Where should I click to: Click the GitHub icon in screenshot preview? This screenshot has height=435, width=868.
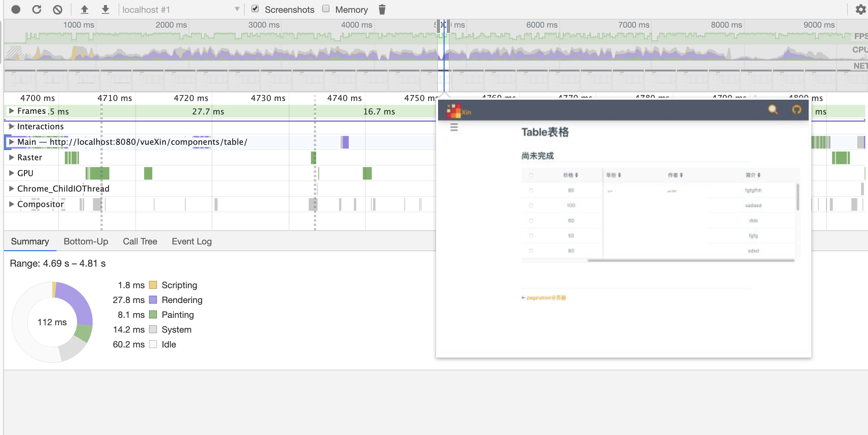[x=797, y=109]
